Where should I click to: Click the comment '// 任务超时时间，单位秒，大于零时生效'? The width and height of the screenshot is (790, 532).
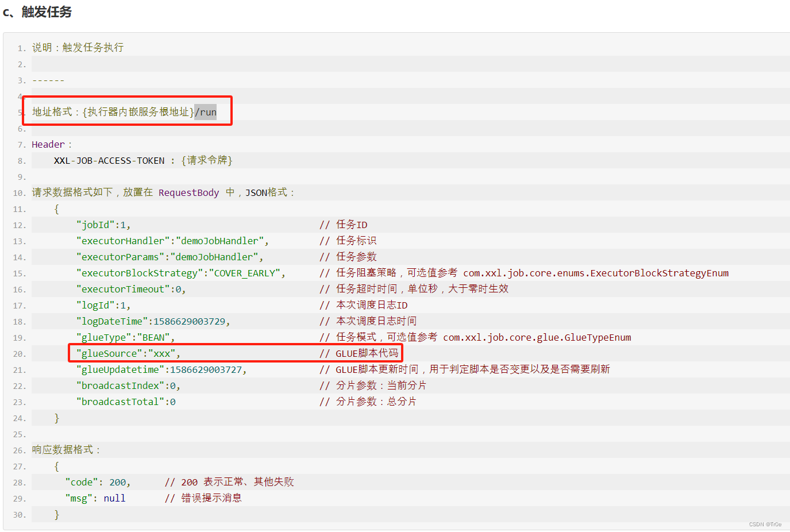tap(414, 289)
